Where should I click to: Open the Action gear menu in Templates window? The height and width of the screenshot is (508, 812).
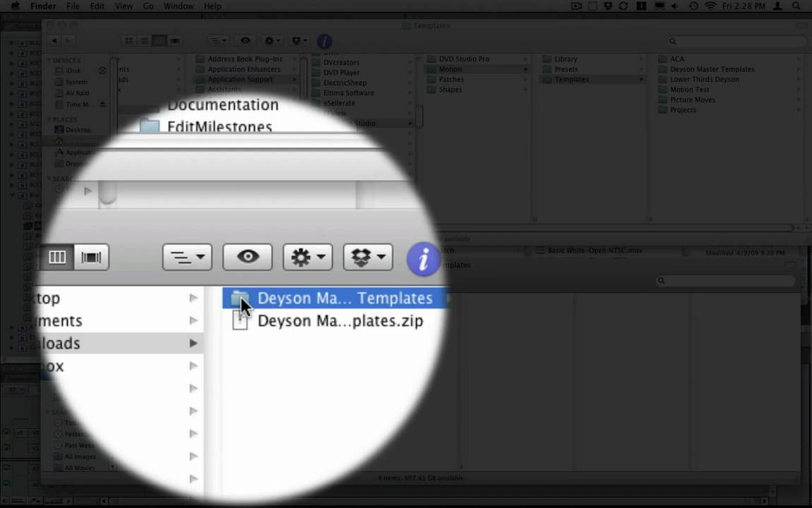273,41
